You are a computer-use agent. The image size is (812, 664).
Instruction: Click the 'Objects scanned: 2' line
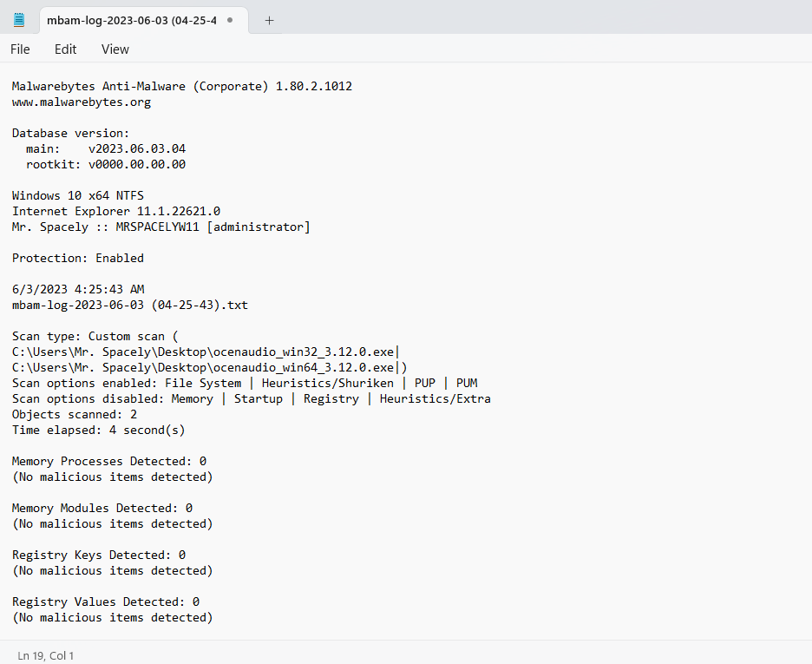(x=75, y=414)
